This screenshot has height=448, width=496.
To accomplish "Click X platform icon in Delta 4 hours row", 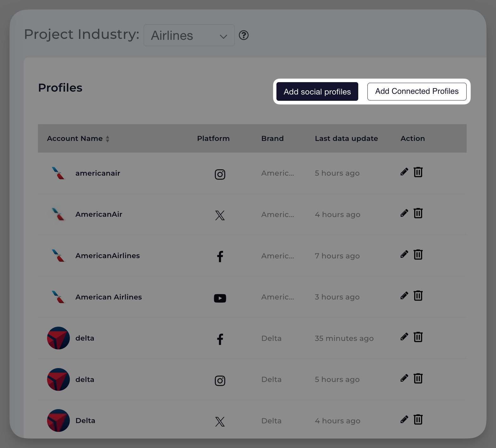I will click(220, 422).
